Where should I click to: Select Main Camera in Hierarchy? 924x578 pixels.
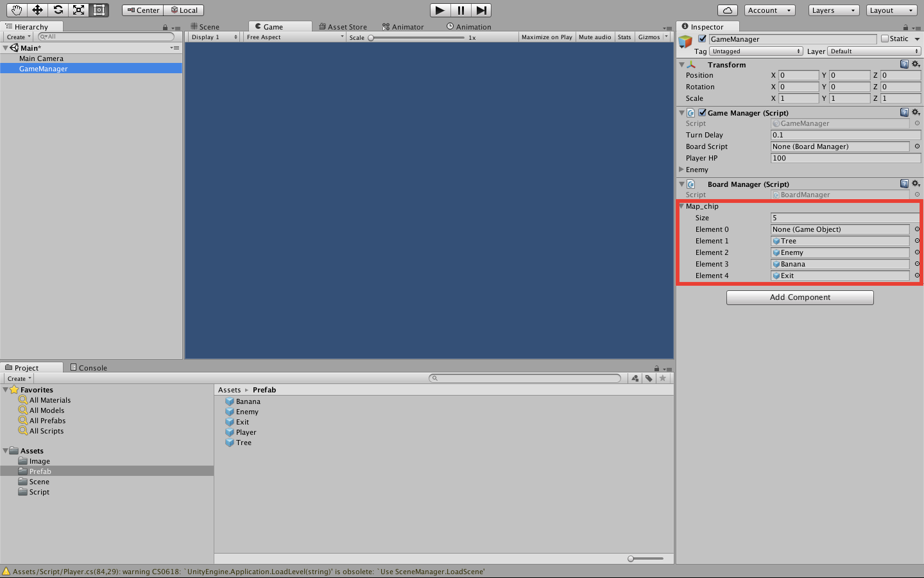pos(41,58)
